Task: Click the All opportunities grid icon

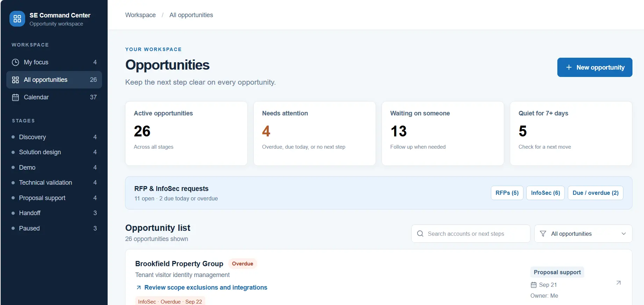Action: coord(15,80)
